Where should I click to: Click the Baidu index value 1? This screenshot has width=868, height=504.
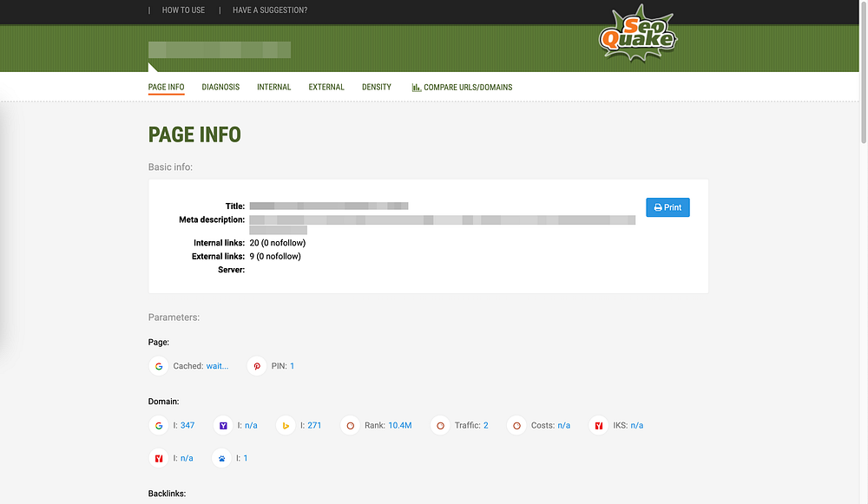coord(246,458)
